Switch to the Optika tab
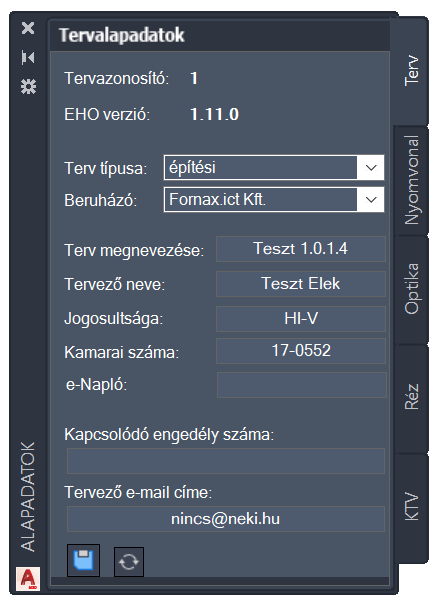The height and width of the screenshot is (603, 447). (411, 289)
